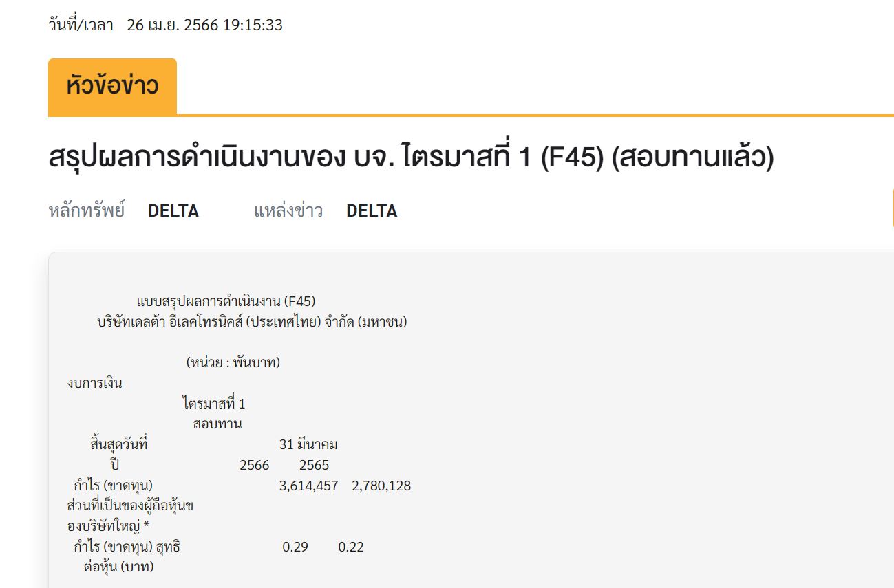This screenshot has height=588, width=894.
Task: Click the งบการเงิน heading
Action: tap(95, 383)
